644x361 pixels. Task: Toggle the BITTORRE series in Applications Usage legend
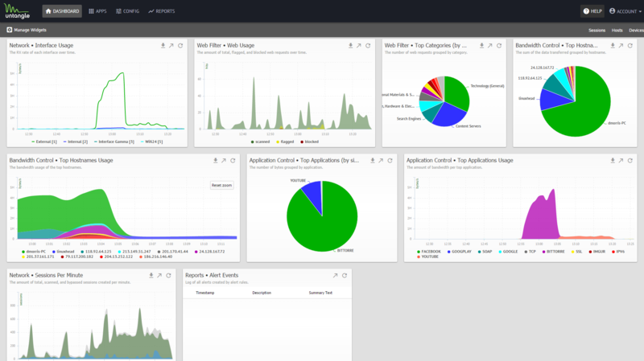555,251
